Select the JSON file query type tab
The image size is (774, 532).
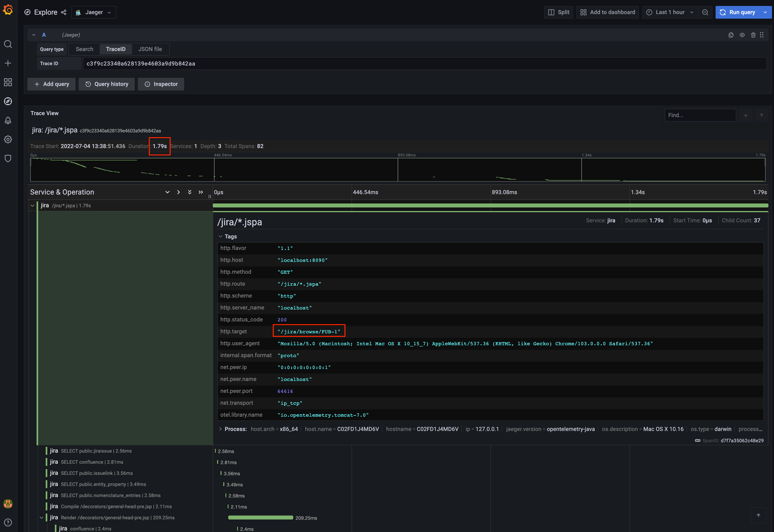(x=150, y=49)
